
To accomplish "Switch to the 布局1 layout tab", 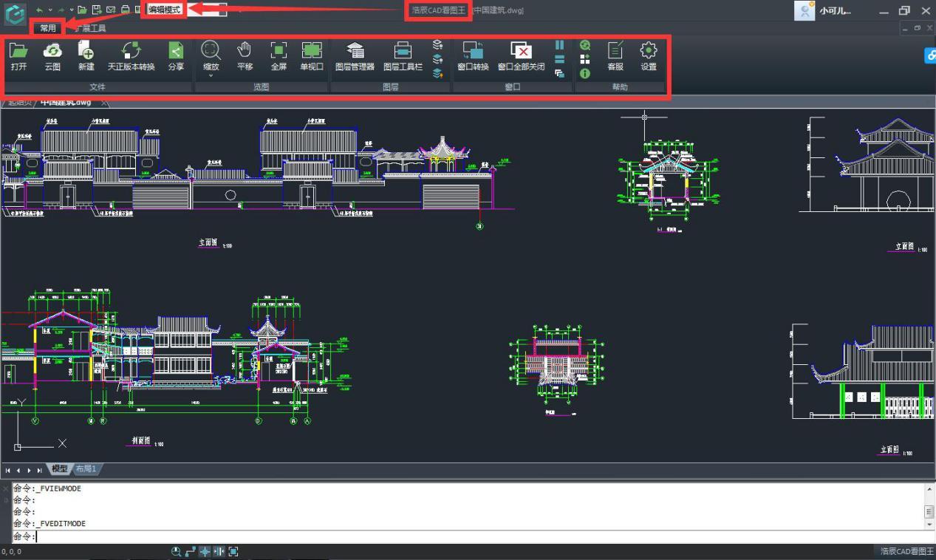I will pos(86,469).
